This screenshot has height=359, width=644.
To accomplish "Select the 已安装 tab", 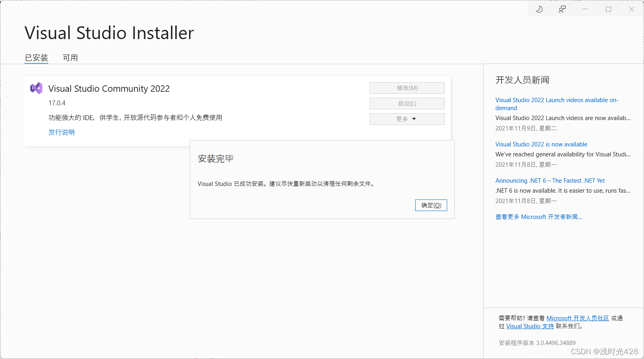I will [36, 57].
